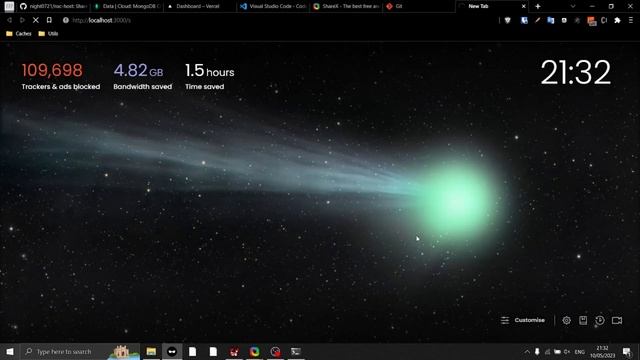Click the sidebar panel icon at tab strip start
Screen dimensions: 640x360
(9, 6)
